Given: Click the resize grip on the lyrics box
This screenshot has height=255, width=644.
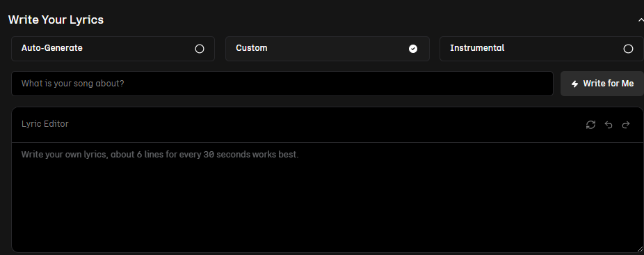Looking at the screenshot, I should tap(640, 249).
